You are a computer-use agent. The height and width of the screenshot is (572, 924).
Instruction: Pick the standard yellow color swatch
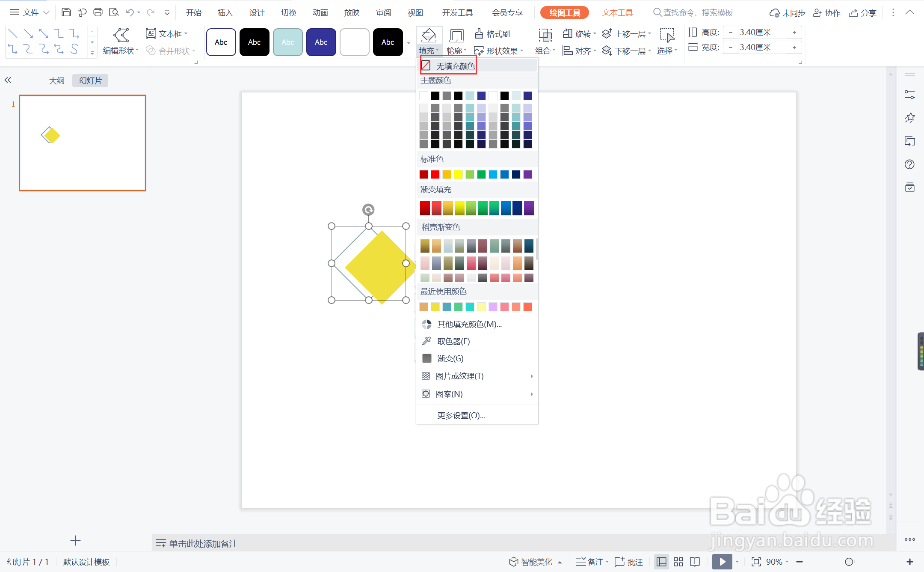point(458,174)
